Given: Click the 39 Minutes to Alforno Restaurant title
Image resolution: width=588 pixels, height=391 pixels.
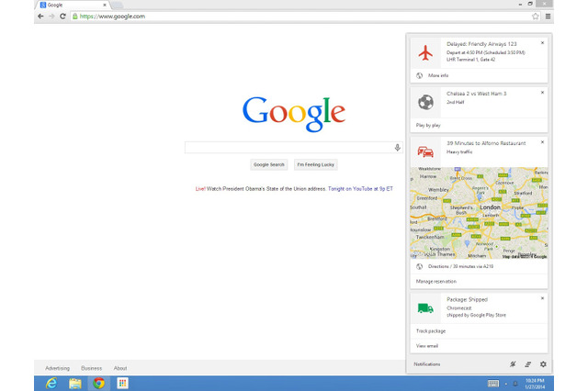Looking at the screenshot, I should click(x=486, y=143).
